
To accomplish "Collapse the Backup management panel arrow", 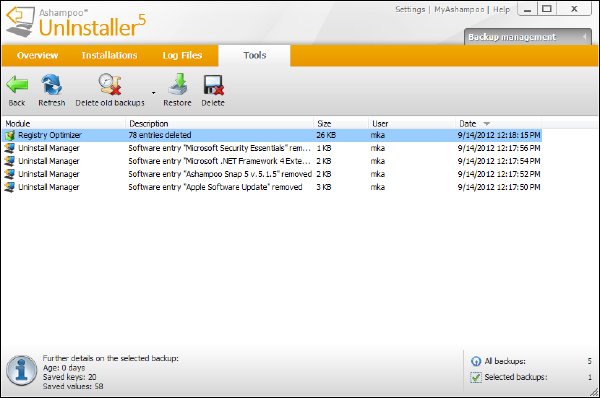I will click(x=584, y=37).
